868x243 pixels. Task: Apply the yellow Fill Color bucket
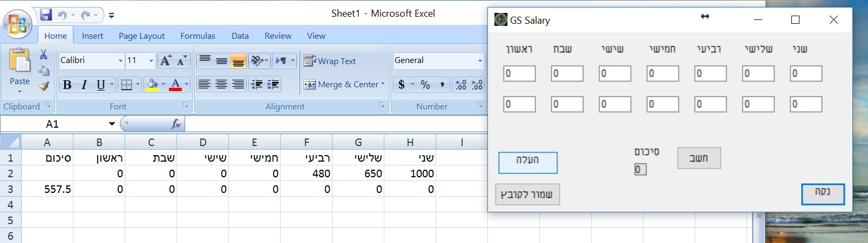coord(152,85)
